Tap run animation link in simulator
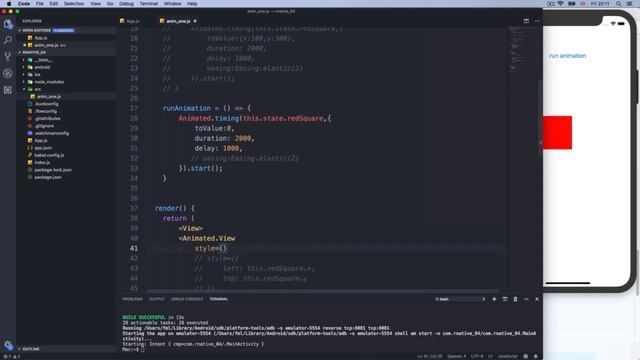The width and height of the screenshot is (640, 360). coord(567,56)
